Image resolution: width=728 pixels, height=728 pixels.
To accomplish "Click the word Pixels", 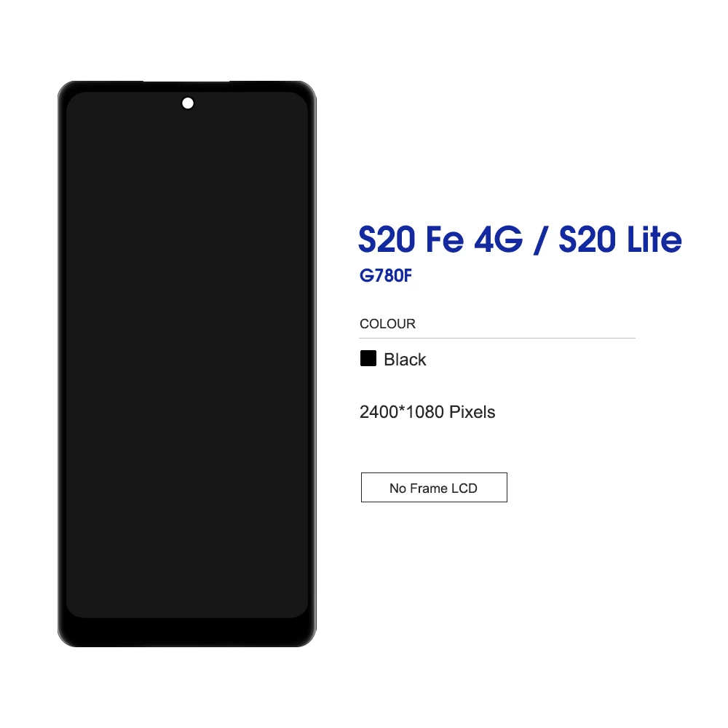I will [x=472, y=412].
